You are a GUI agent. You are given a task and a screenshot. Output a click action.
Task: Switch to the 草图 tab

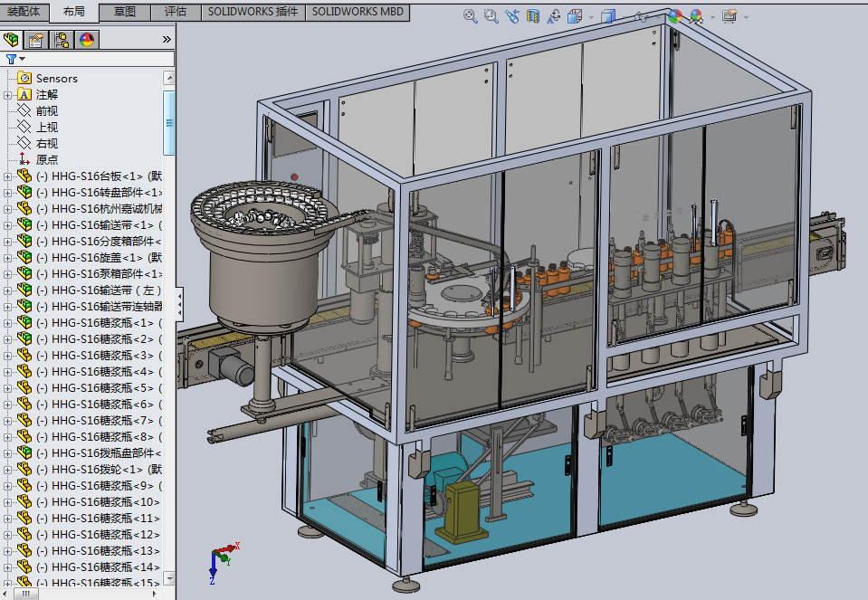[125, 12]
